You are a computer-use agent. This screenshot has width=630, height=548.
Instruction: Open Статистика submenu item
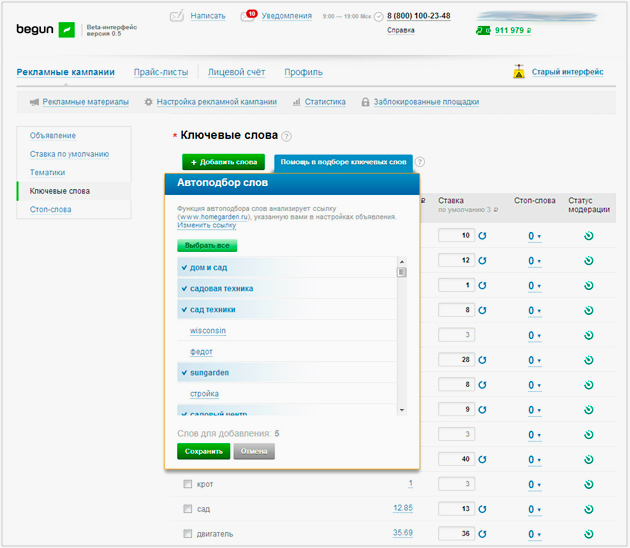click(x=324, y=102)
